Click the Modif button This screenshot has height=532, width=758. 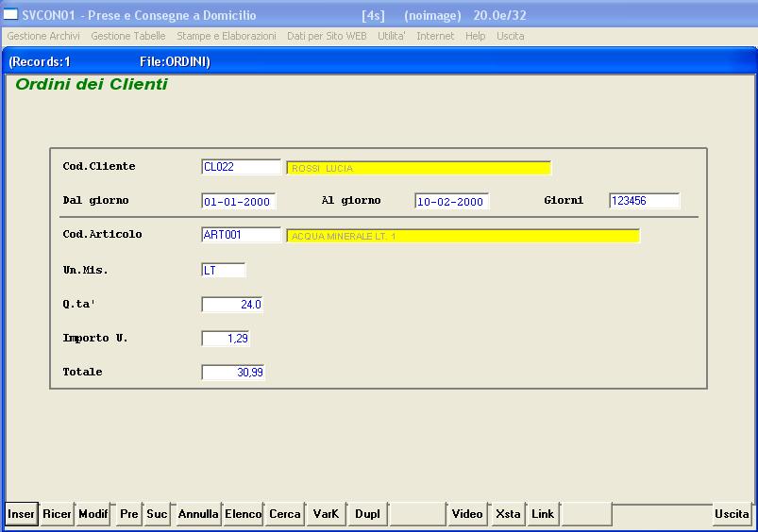(x=93, y=514)
